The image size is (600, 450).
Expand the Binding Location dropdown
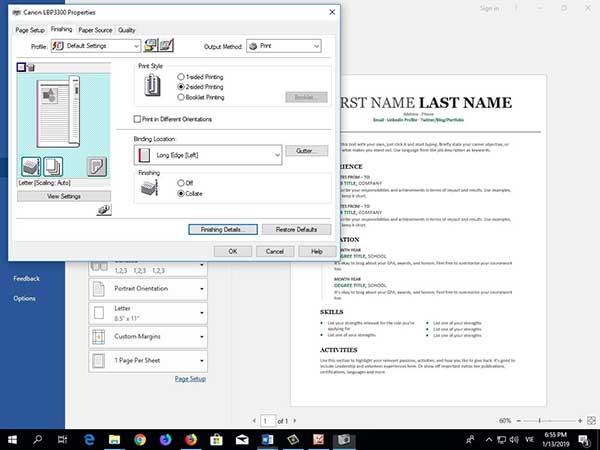click(x=208, y=155)
